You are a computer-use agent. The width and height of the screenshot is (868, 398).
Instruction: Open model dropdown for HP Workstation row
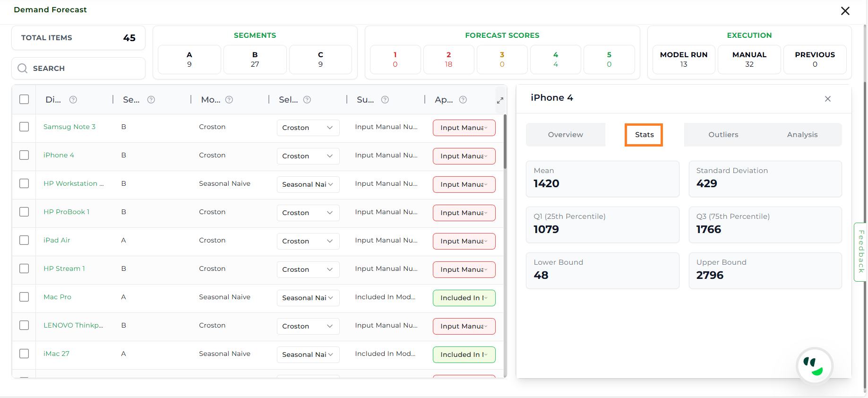click(x=308, y=184)
